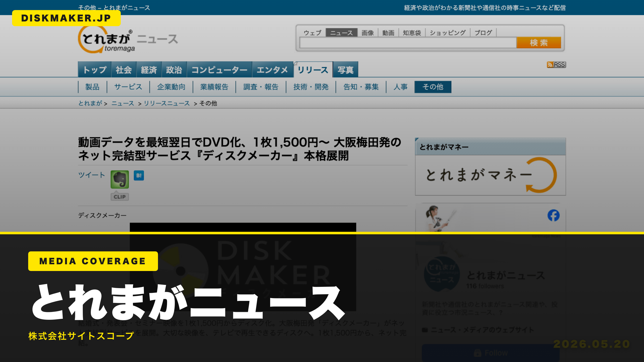Click とれまがニュース Facebook page name
644x362 pixels.
coord(506,275)
